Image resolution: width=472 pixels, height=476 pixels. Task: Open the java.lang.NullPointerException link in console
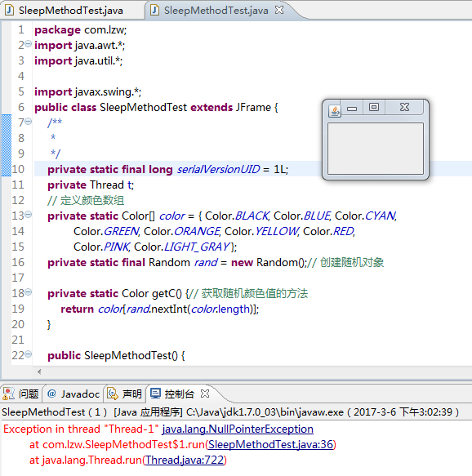(x=238, y=429)
